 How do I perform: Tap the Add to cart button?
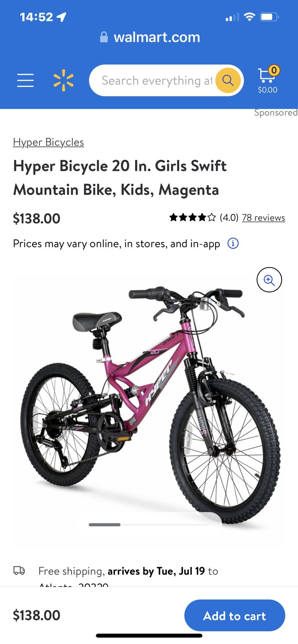235,615
